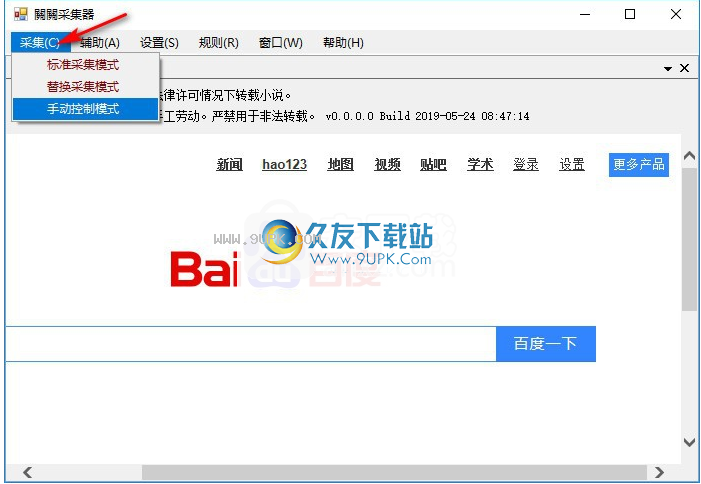This screenshot has width=701, height=484.
Task: Open the 新闻 link on Baidu page
Action: point(229,164)
